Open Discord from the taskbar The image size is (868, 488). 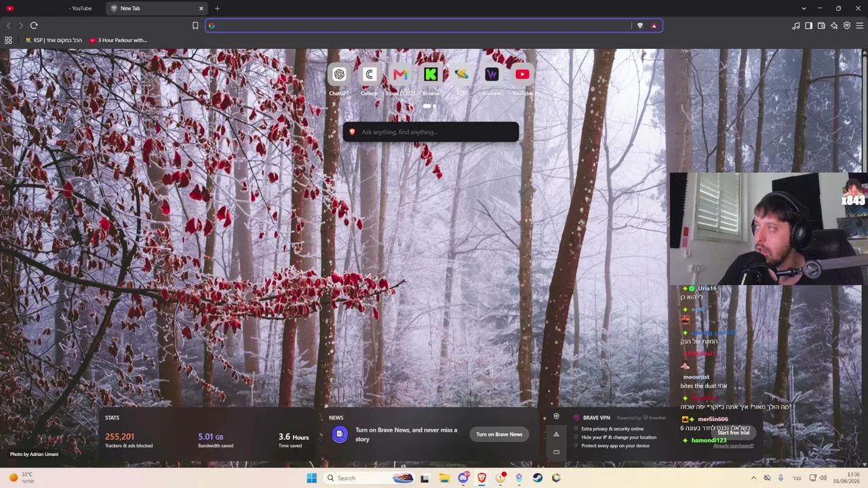pyautogui.click(x=463, y=478)
